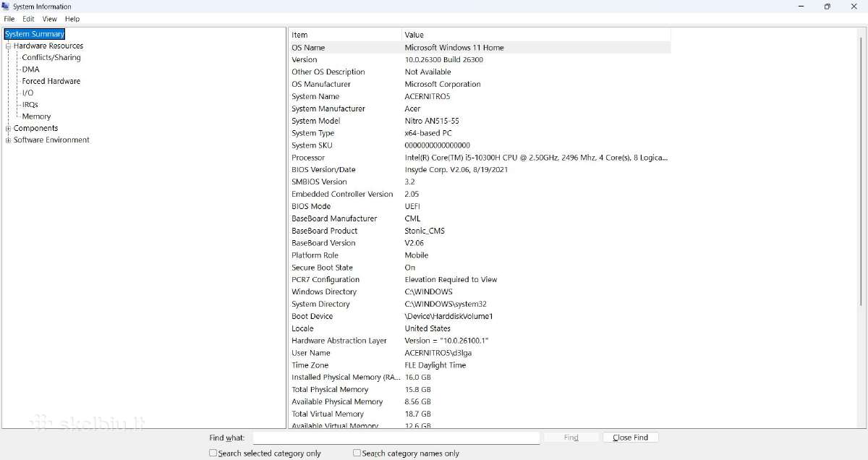868x460 pixels.
Task: Open the Edit menu
Action: tap(28, 19)
